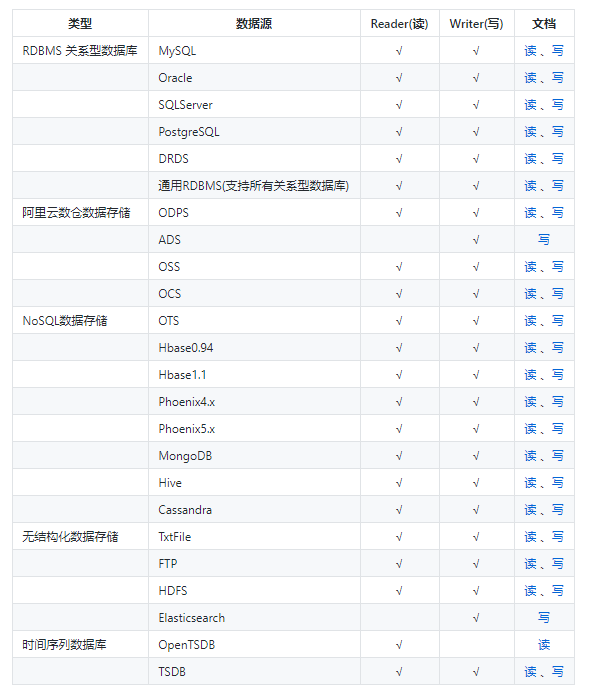Open the Hive writer doc link 写

click(557, 483)
